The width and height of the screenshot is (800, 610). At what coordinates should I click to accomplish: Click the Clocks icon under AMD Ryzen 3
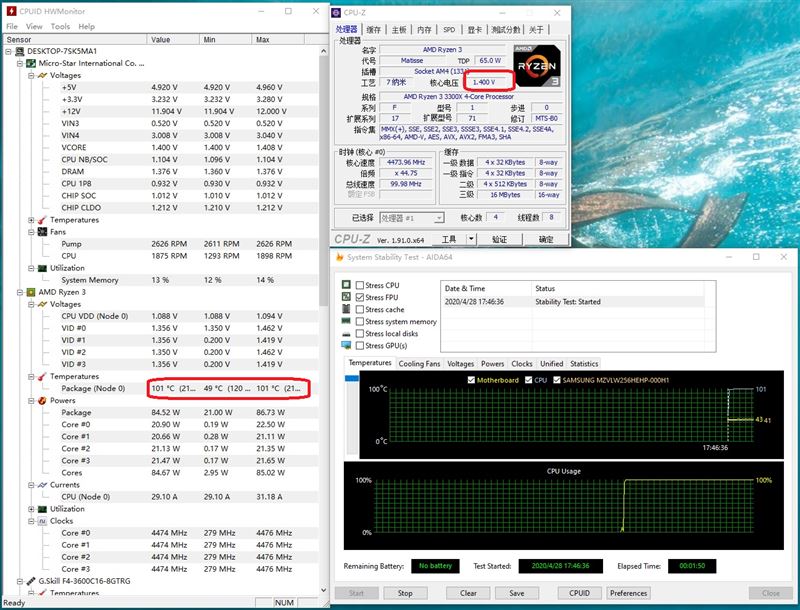click(41, 520)
